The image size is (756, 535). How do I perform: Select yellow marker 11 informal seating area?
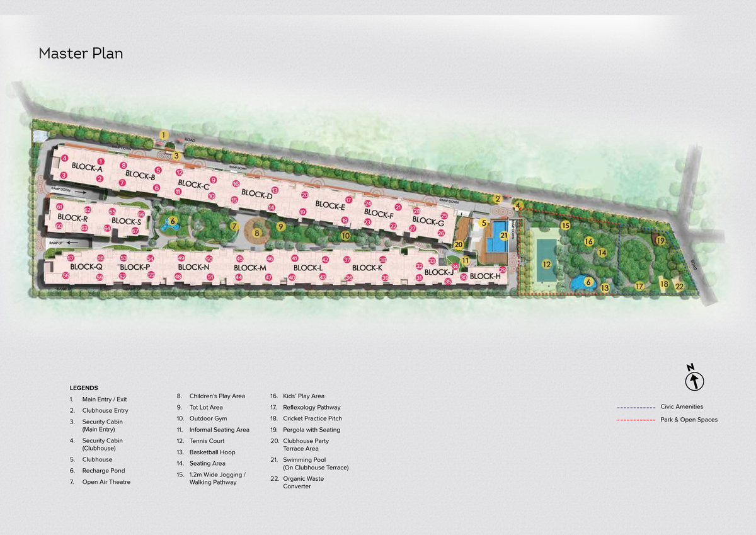465,260
